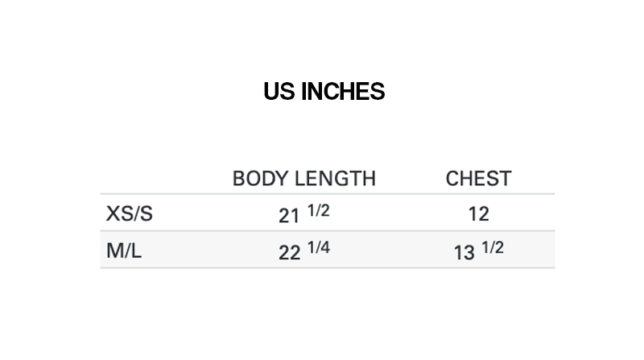Click the number 13 in chest column

[464, 253]
